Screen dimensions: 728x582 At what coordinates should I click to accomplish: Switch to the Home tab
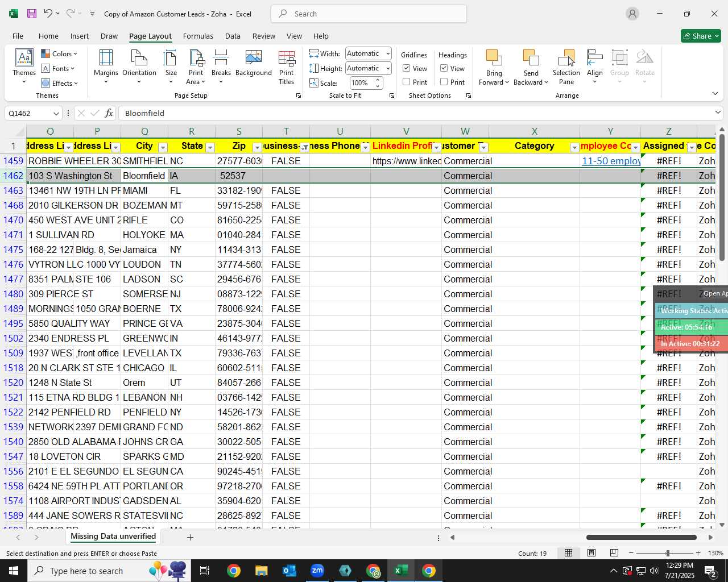click(x=48, y=36)
